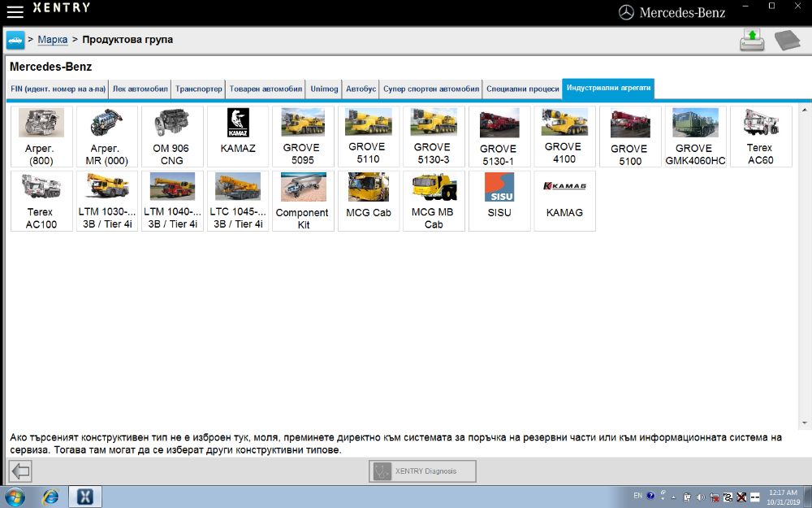812x508 pixels.
Task: Click the Mercedes-Benz star logo
Action: point(626,12)
